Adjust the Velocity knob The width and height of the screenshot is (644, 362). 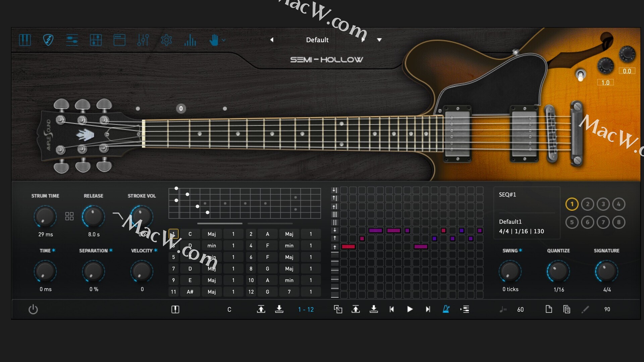pyautogui.click(x=142, y=271)
